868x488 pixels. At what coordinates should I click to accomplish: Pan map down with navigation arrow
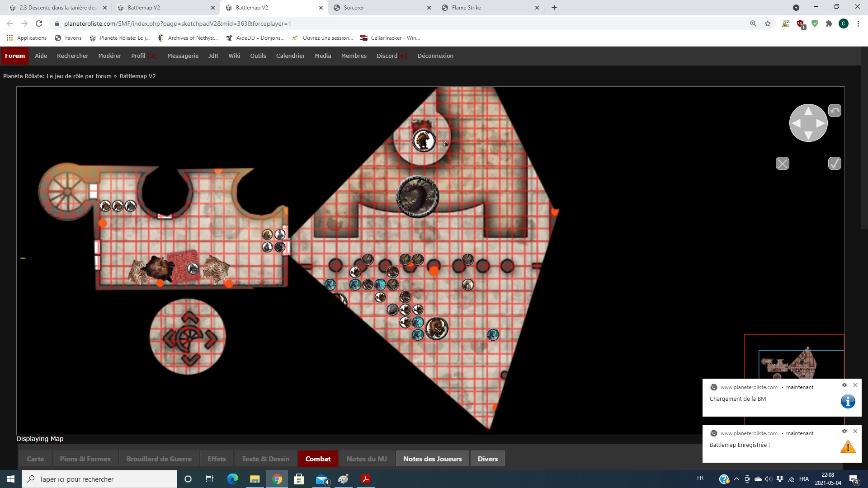(x=808, y=135)
